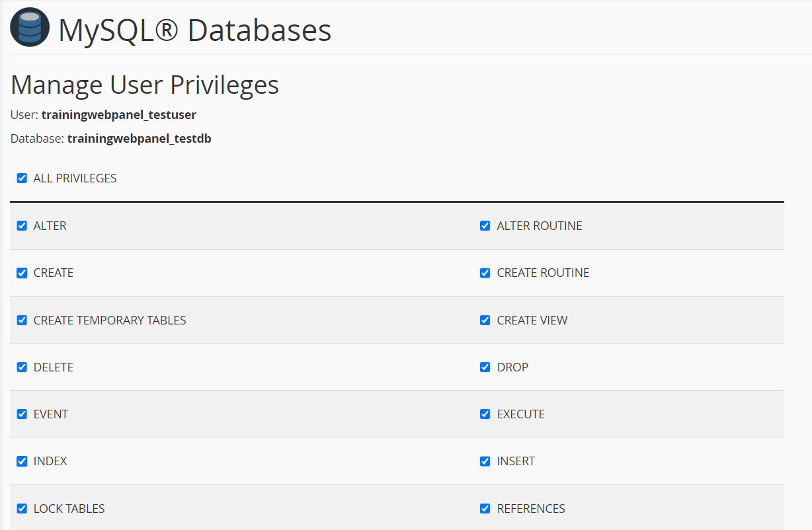
Task: Select the username trainingwebpanel_testuser
Action: 119,115
